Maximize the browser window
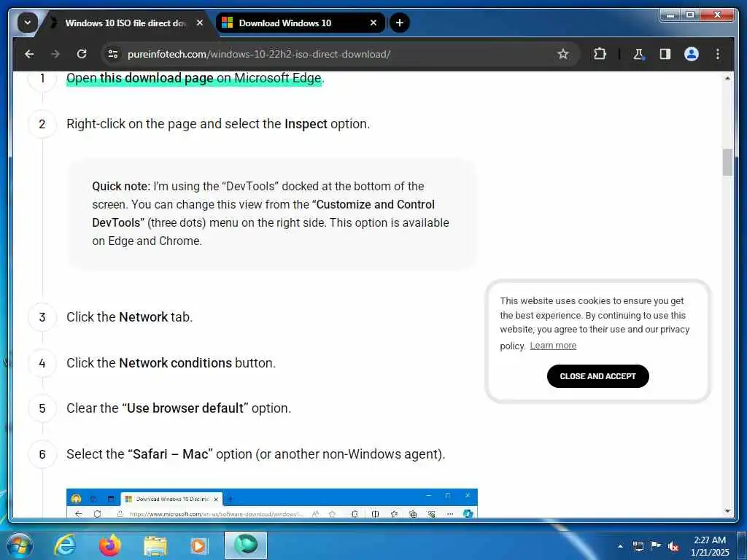 click(x=690, y=15)
